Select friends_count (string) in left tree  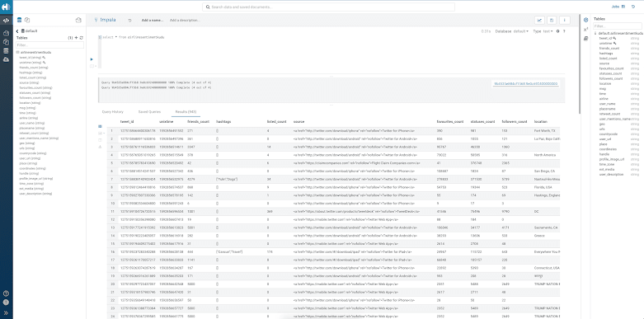[x=34, y=68]
